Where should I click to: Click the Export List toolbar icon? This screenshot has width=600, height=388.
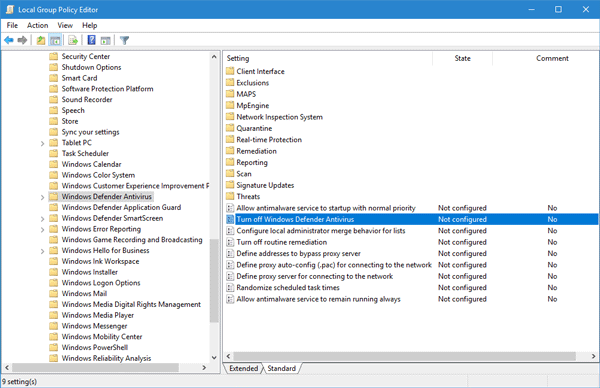(x=73, y=40)
